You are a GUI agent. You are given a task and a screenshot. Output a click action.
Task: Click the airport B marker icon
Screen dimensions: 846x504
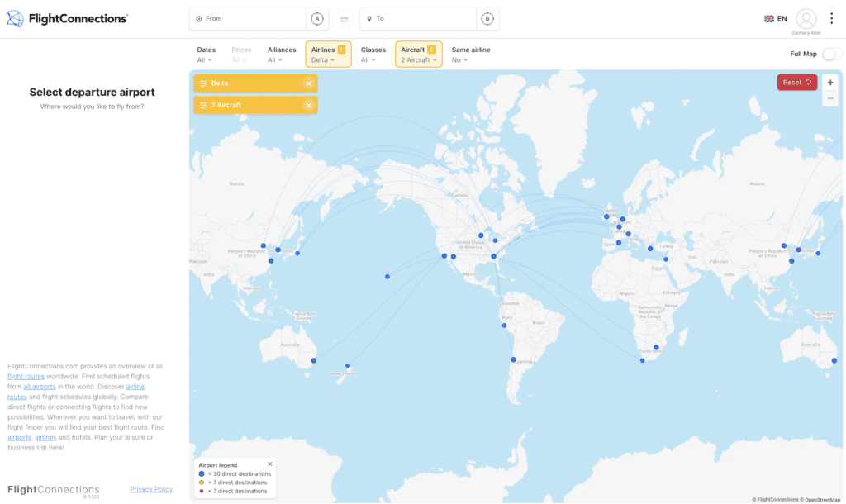point(487,19)
